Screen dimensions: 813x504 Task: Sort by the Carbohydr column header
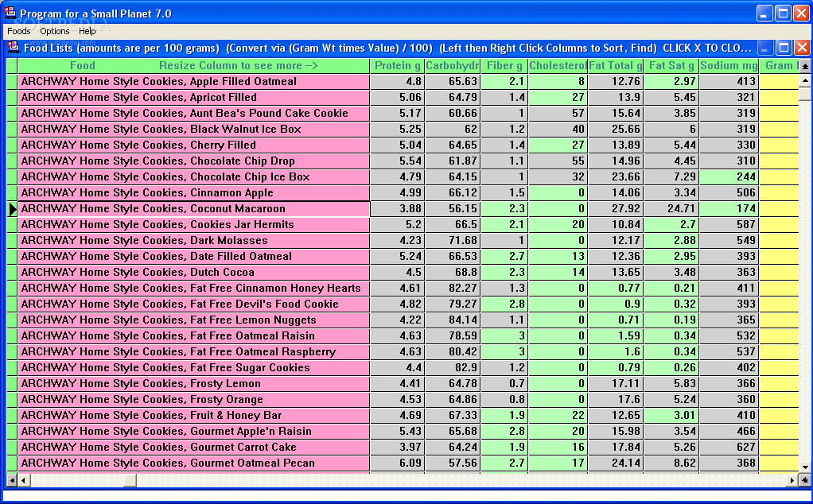452,66
